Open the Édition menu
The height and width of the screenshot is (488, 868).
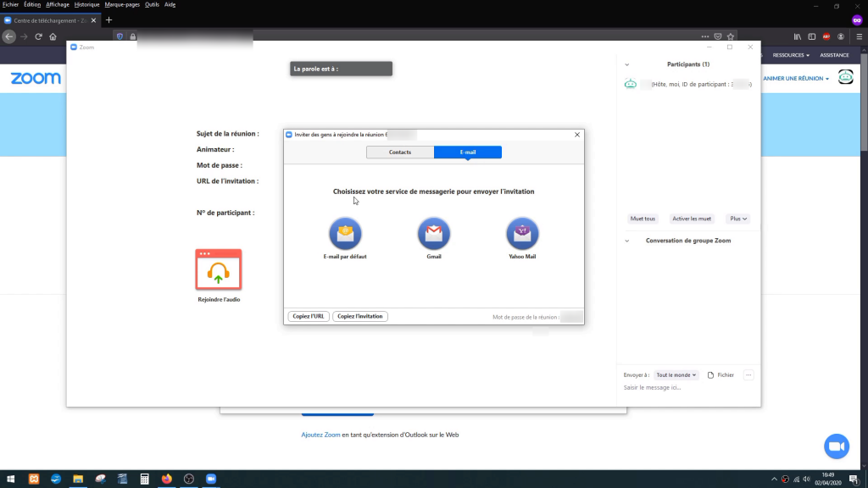(x=32, y=4)
